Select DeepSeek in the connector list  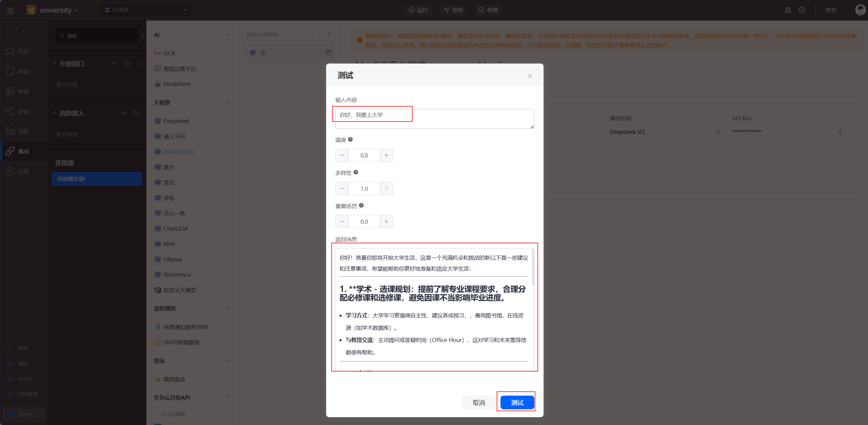[x=176, y=121]
